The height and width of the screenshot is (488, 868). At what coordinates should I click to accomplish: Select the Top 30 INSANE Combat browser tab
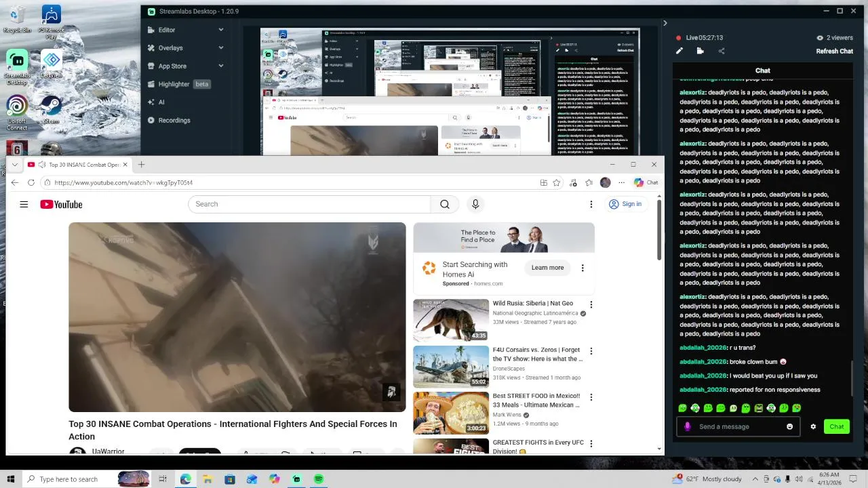pyautogui.click(x=78, y=165)
